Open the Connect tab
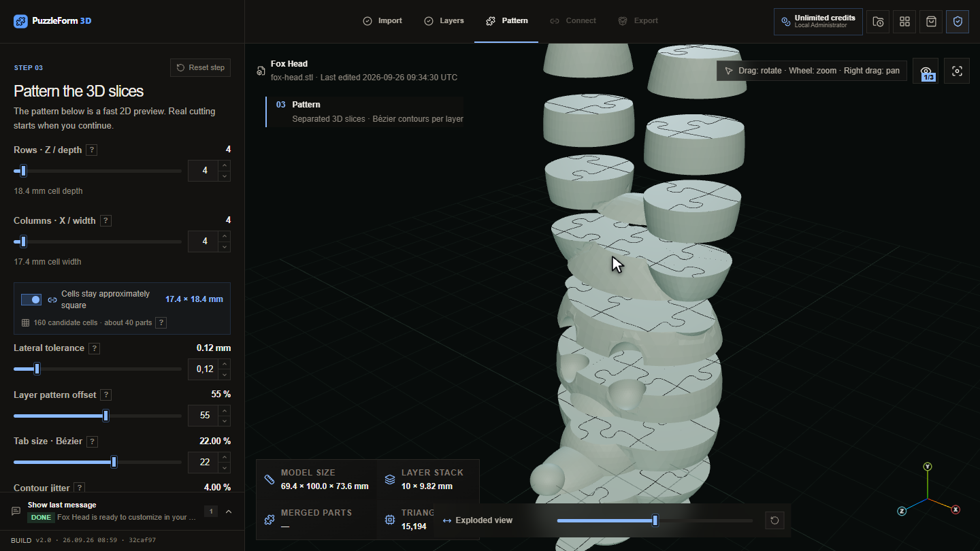 (573, 21)
